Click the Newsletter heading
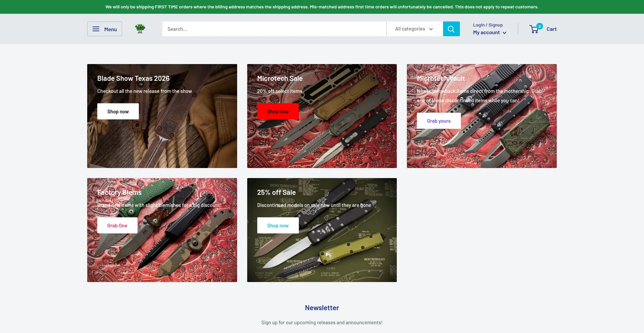This screenshot has width=644, height=333. tap(322, 308)
